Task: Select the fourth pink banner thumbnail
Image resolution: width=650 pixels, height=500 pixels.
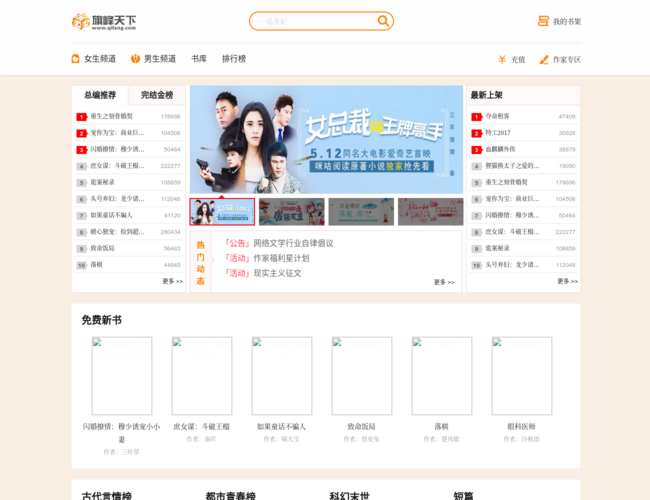Action: point(431,212)
